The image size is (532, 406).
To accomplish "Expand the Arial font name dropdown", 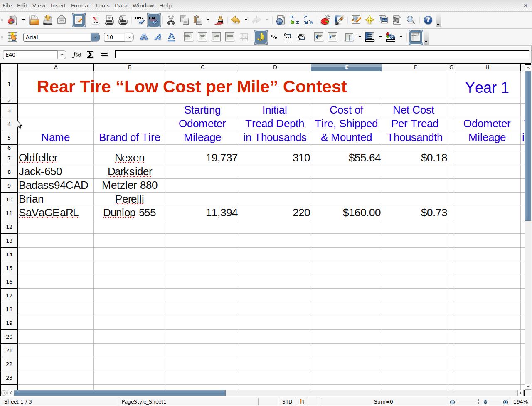I will tap(95, 37).
